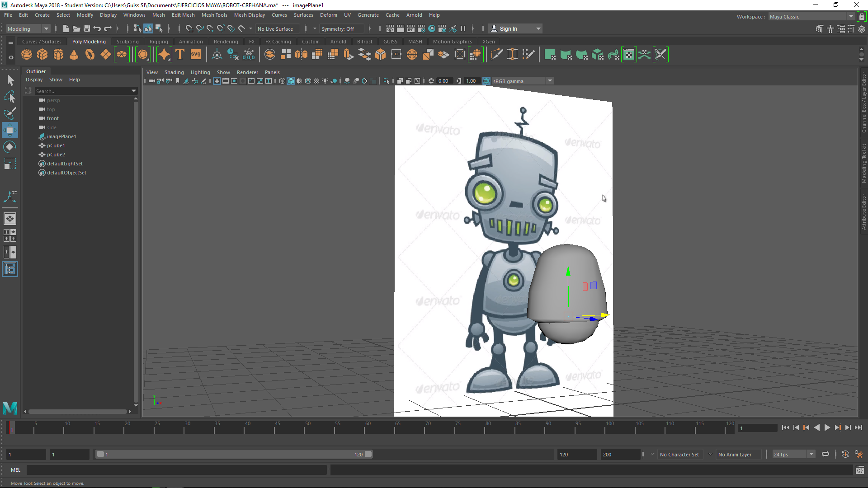Open the Symmetry: Off dropdown
Screen dimensions: 868x488
pyautogui.click(x=342, y=28)
